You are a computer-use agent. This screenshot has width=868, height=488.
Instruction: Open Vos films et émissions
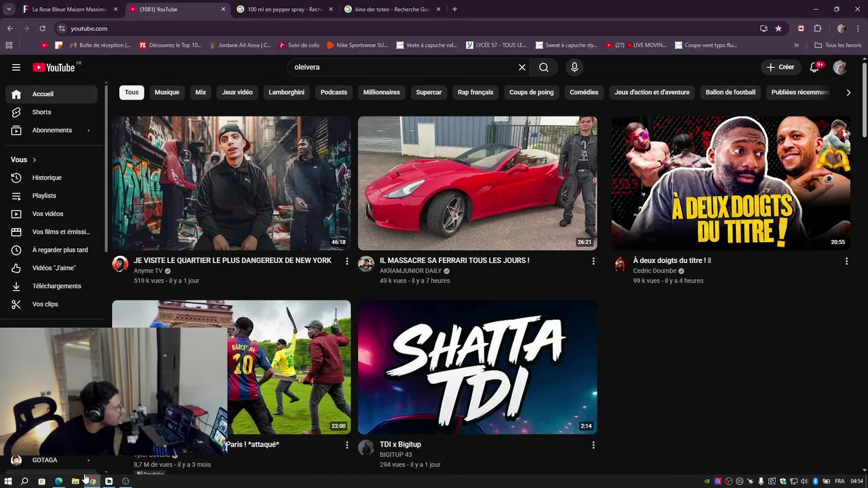[x=52, y=232]
